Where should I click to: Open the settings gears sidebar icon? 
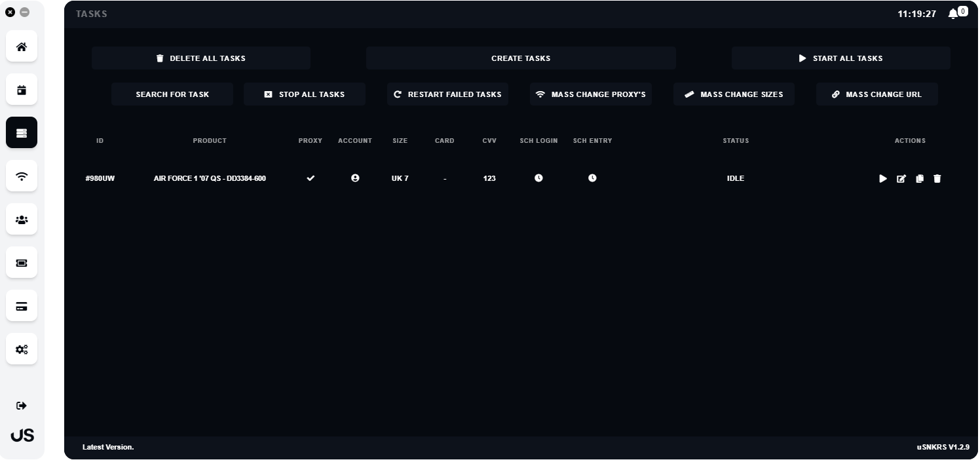(22, 349)
